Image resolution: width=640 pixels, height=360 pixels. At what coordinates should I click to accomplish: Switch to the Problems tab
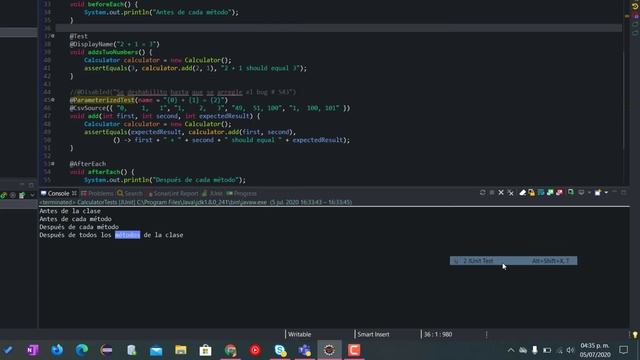point(97,193)
